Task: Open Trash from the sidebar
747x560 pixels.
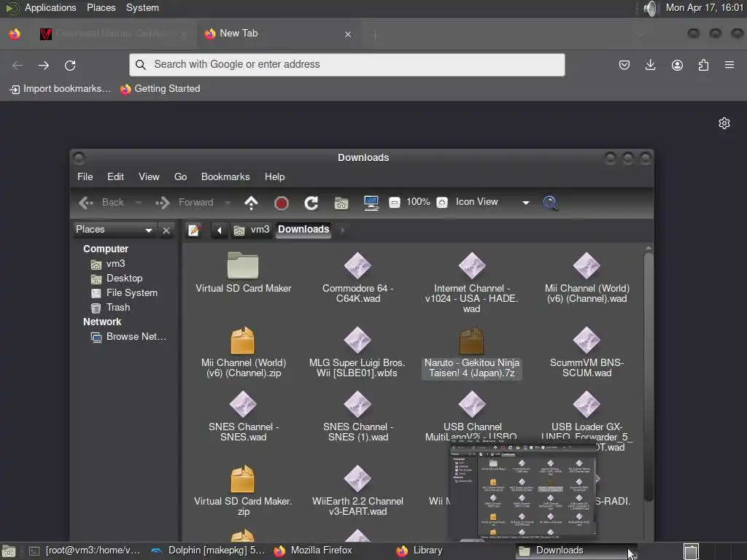Action: (111, 308)
